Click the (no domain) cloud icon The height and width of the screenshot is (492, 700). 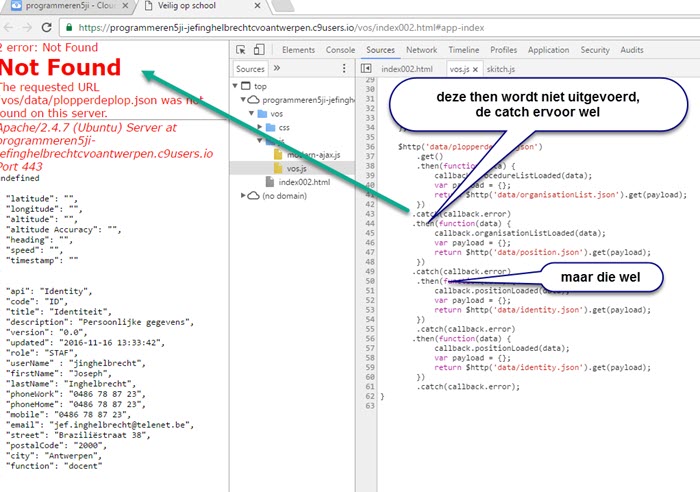coord(253,196)
